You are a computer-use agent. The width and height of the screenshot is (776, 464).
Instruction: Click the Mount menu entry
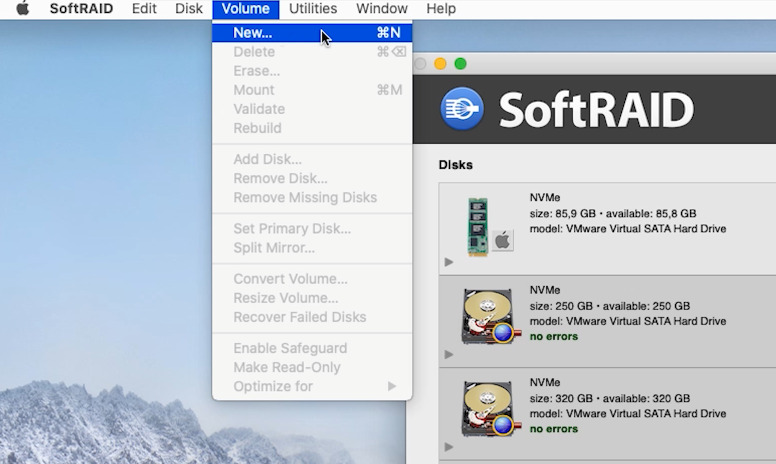[x=312, y=90]
